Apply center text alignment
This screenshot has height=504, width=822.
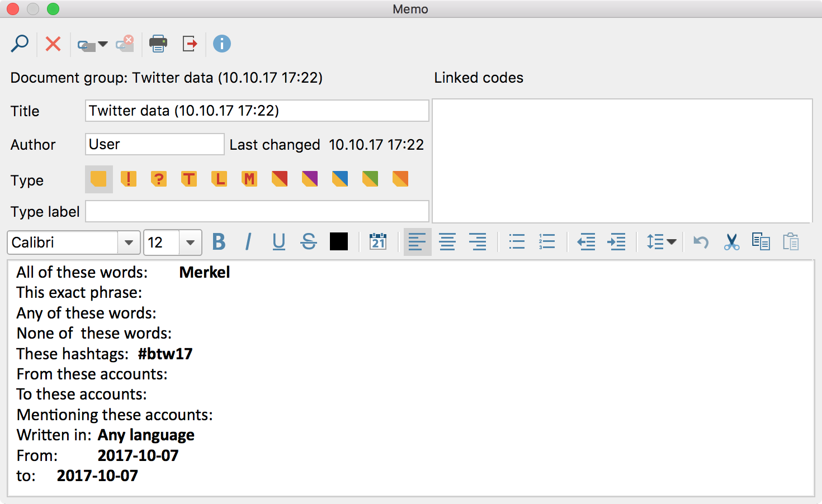pos(447,242)
